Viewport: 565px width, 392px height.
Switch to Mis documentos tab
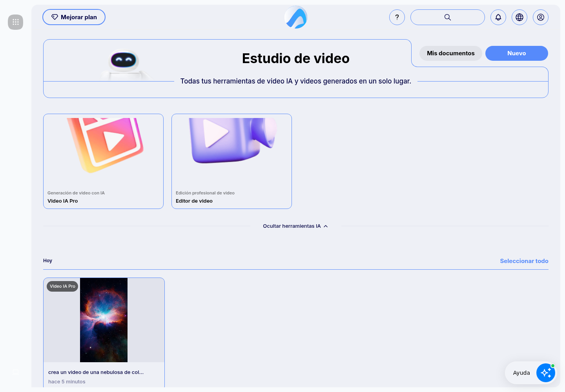pos(451,53)
